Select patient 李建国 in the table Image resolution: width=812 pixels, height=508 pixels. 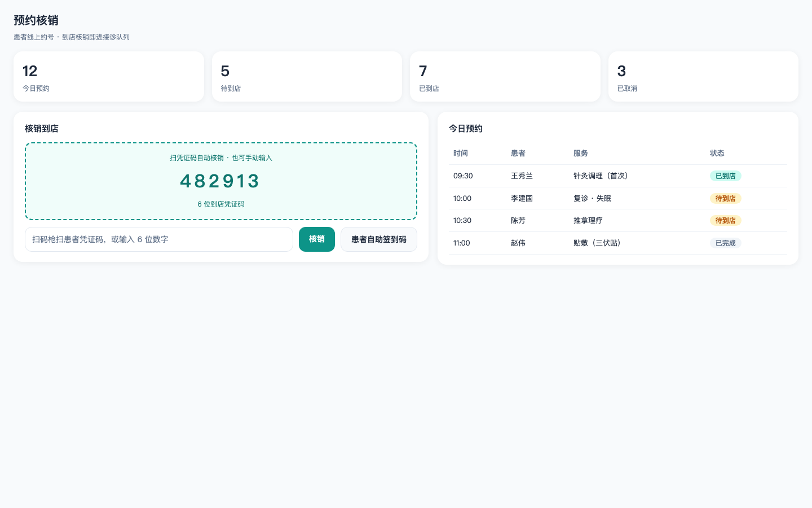[x=522, y=199]
